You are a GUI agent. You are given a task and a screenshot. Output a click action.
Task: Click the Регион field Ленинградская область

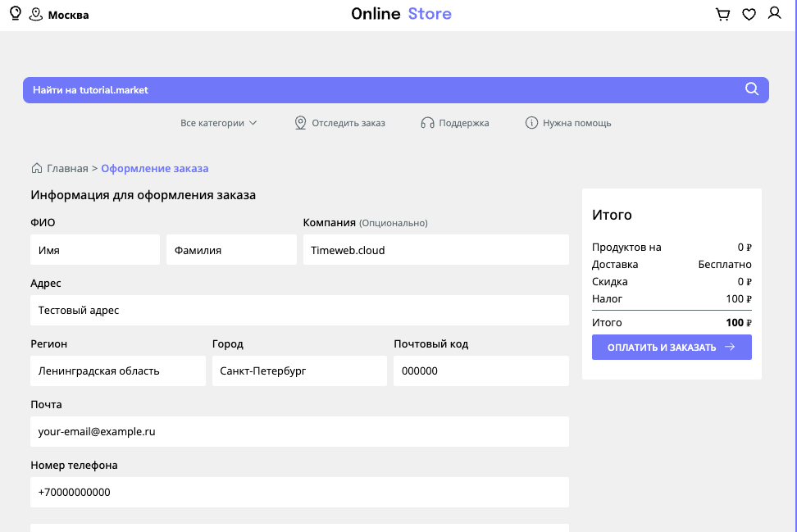(118, 371)
